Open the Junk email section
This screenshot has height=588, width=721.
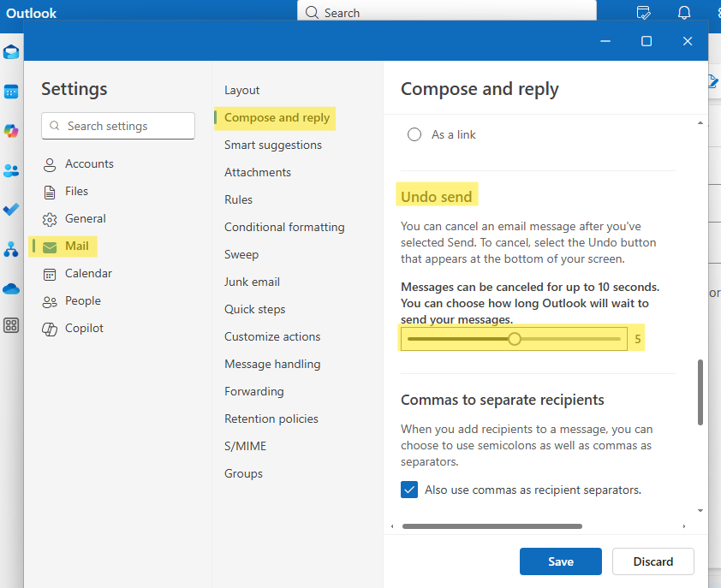[252, 282]
